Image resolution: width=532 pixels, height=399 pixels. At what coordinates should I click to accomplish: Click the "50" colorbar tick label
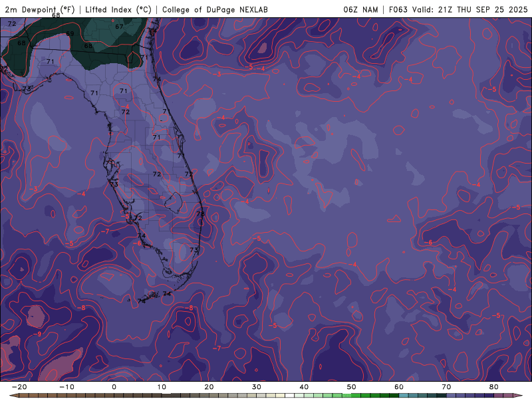click(352, 387)
